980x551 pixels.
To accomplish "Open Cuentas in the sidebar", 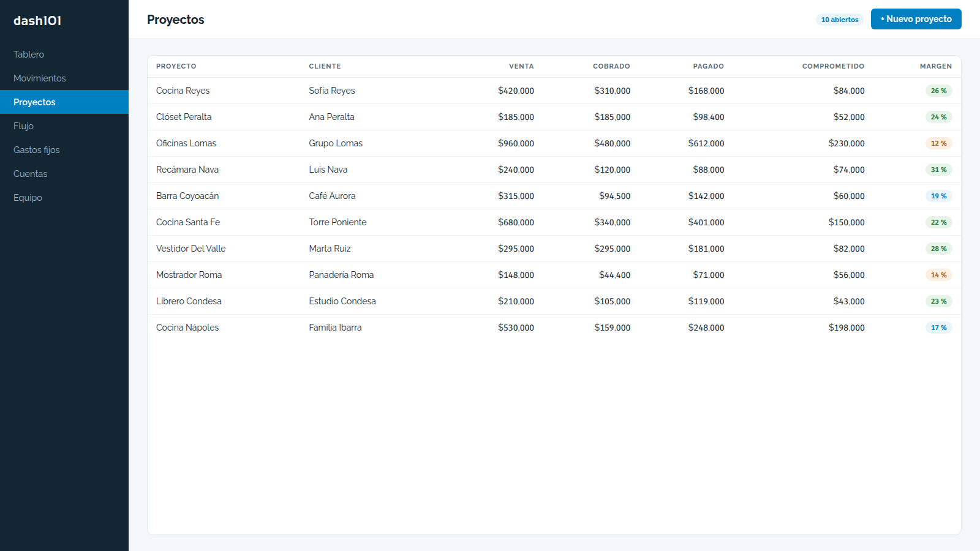I will tap(64, 174).
